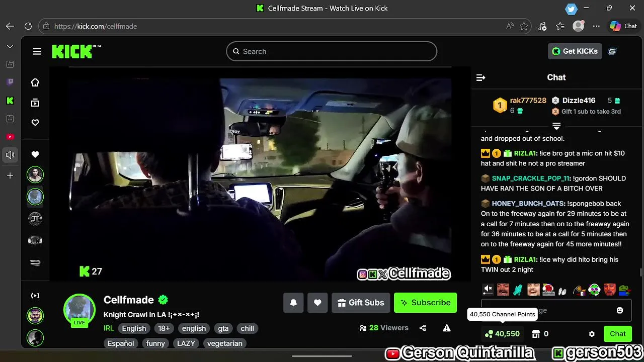Click the Kick search field
The height and width of the screenshot is (362, 644).
[332, 51]
